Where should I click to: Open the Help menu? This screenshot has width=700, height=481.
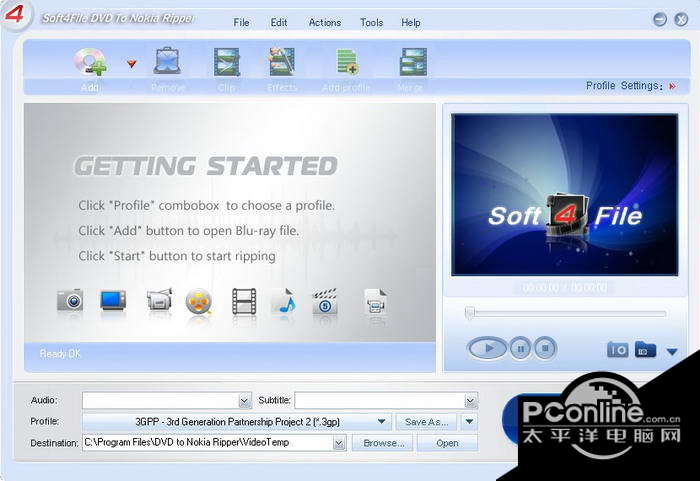(410, 22)
